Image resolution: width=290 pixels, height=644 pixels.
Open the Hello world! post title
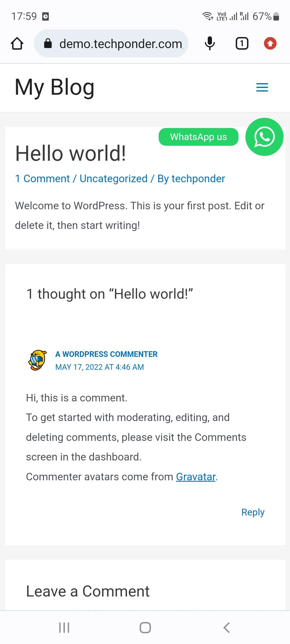click(x=71, y=153)
